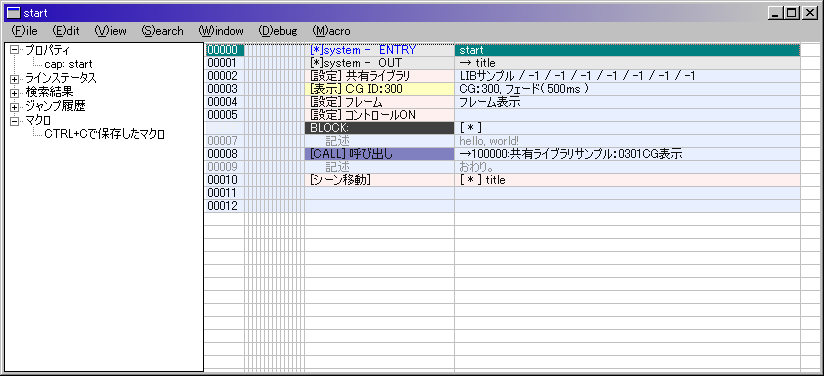Select line number 00001
Image resolution: width=824 pixels, height=376 pixels.
224,63
